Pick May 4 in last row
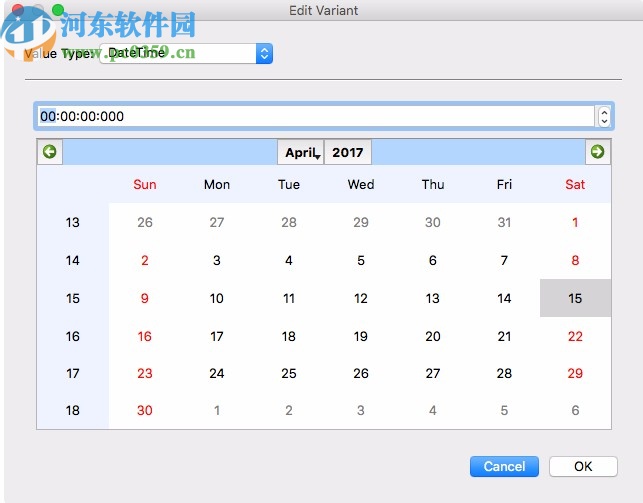This screenshot has width=643, height=503. click(x=433, y=410)
